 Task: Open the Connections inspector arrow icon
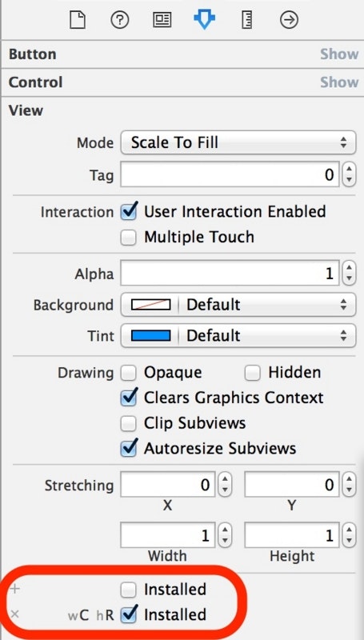coord(289,19)
